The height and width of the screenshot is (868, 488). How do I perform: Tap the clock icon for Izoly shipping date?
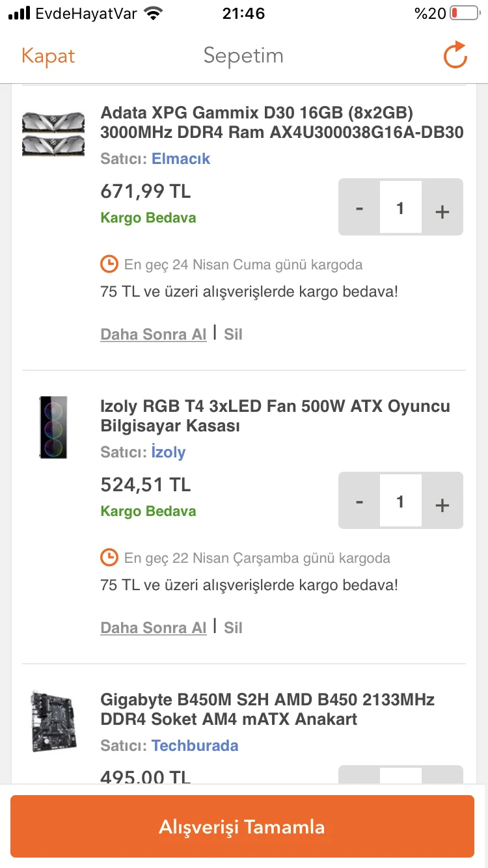pos(109,558)
